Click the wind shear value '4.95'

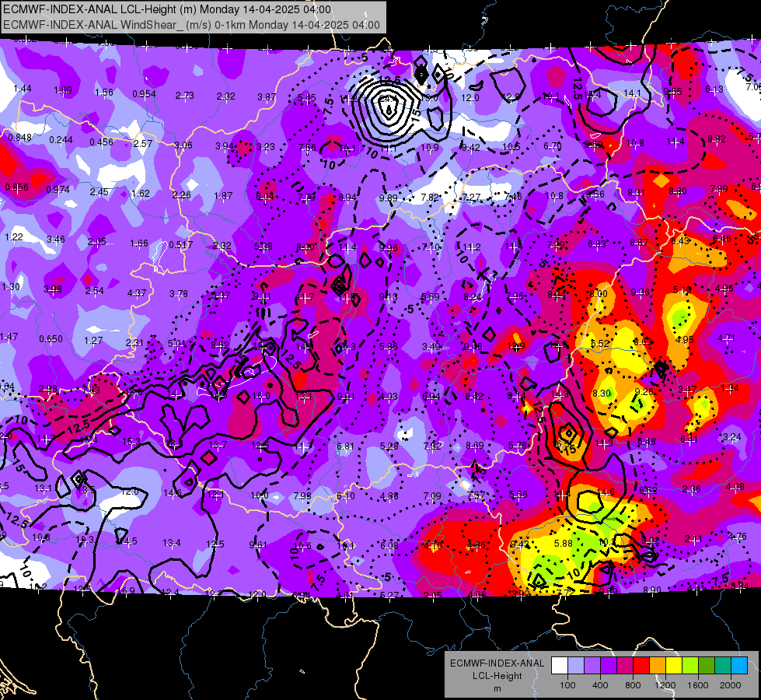pyautogui.click(x=684, y=340)
